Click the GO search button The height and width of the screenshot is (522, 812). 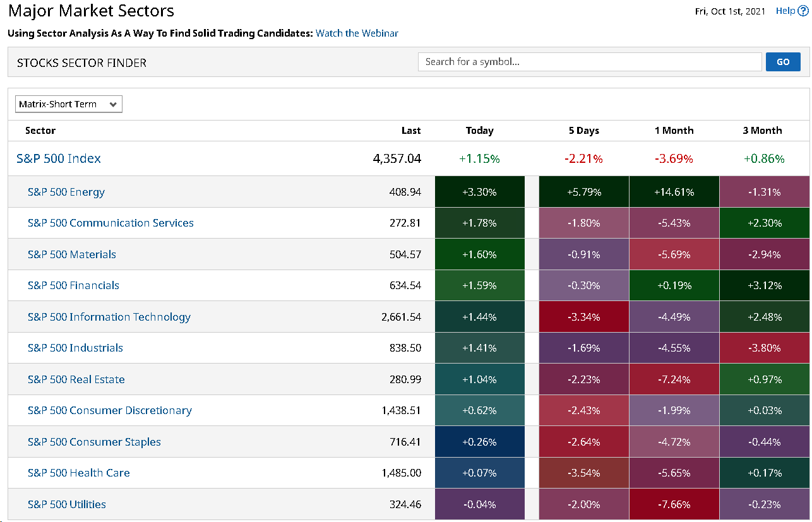(783, 62)
